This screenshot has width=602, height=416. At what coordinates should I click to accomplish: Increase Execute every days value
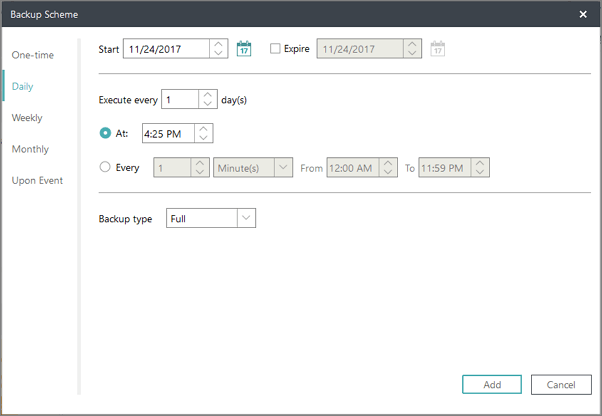[x=208, y=94]
